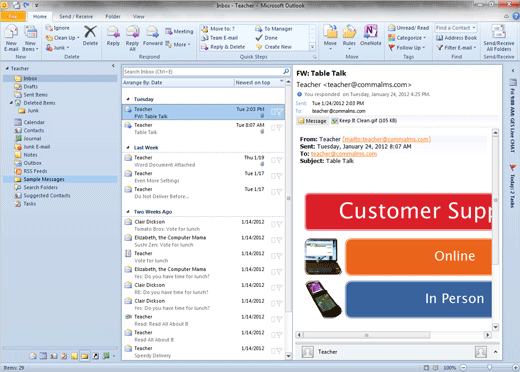This screenshot has width=520, height=372.
Task: Toggle Unread/Read status
Action: [x=409, y=28]
